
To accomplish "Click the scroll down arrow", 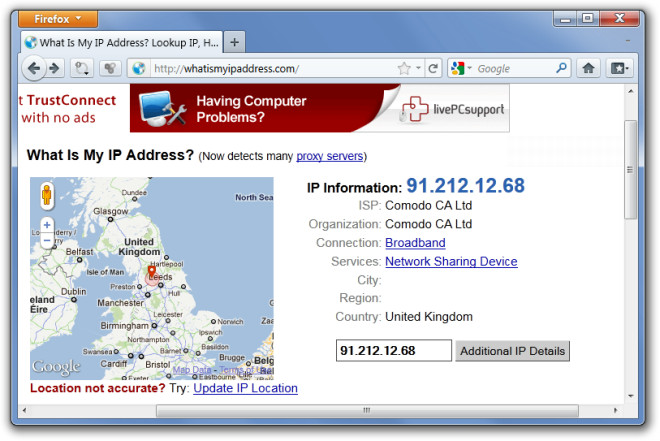I will pos(630,396).
